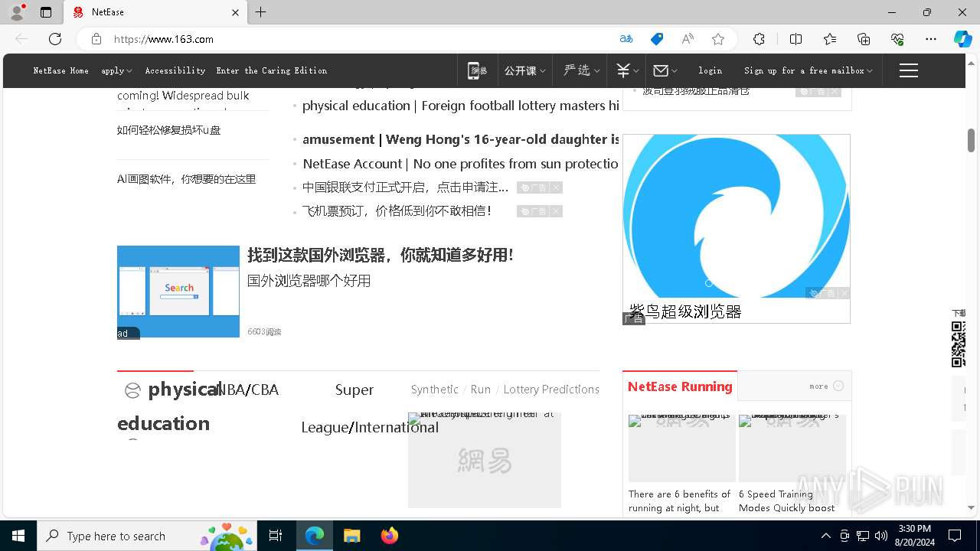
Task: Open Edge settings and more menu
Action: [931, 39]
